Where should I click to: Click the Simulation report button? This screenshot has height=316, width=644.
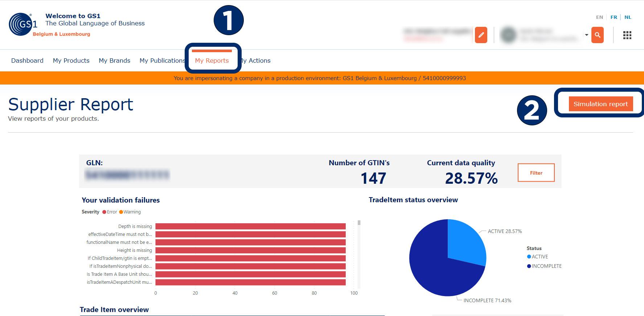tap(600, 104)
